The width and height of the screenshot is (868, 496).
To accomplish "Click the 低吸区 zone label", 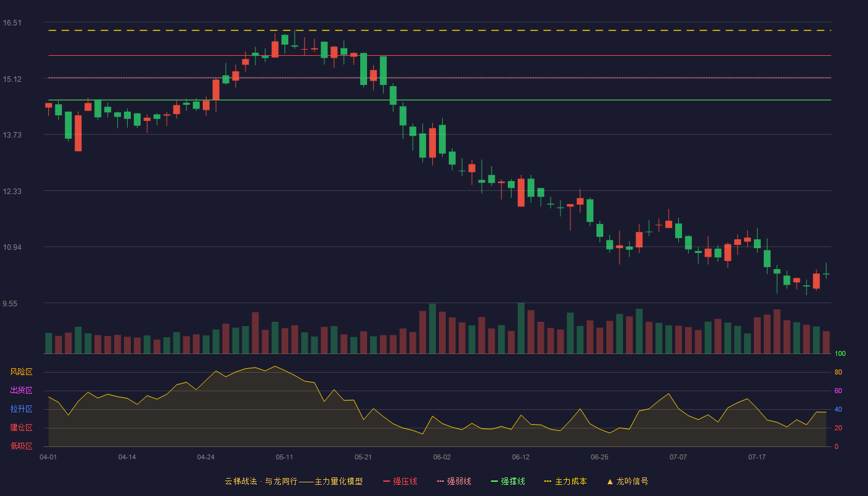I will click(x=21, y=446).
